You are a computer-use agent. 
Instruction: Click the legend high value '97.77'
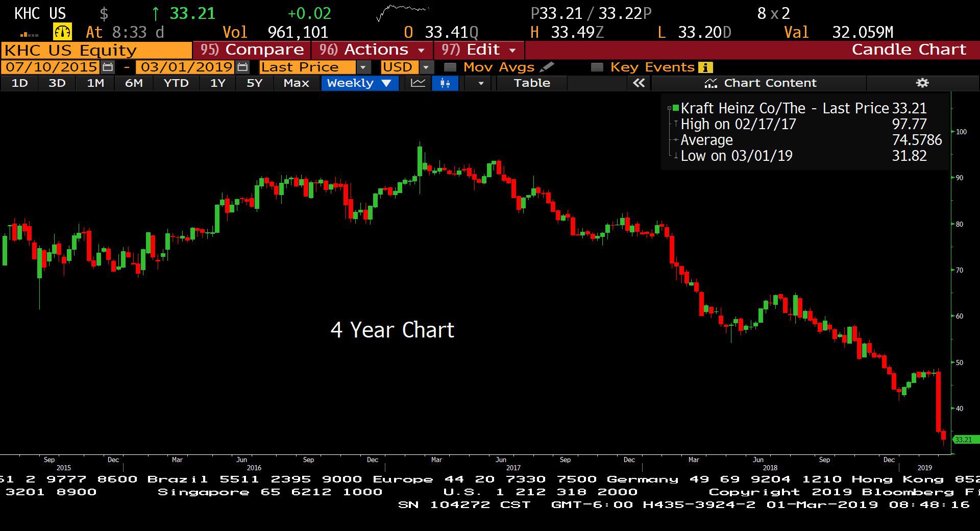[x=909, y=124]
